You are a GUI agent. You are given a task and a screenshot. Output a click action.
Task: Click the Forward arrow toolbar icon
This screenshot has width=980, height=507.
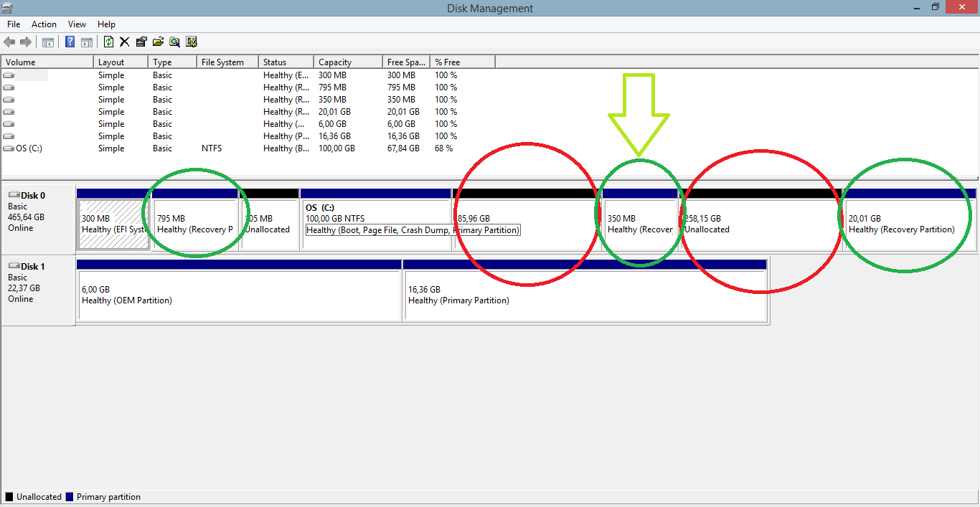click(x=26, y=42)
